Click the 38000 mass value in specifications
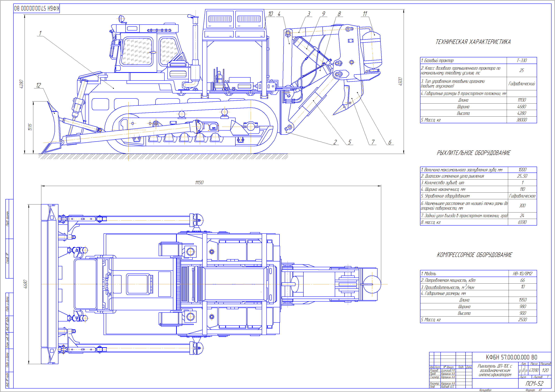 tap(522, 120)
